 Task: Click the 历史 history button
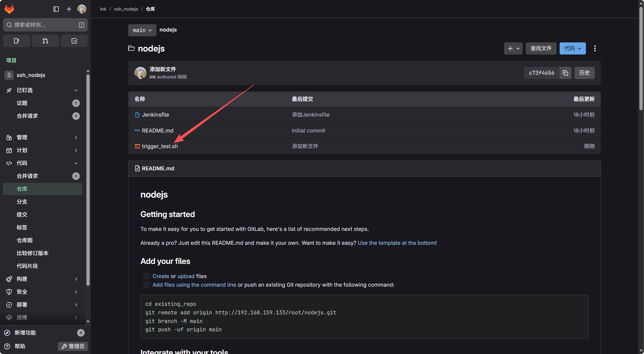[584, 73]
